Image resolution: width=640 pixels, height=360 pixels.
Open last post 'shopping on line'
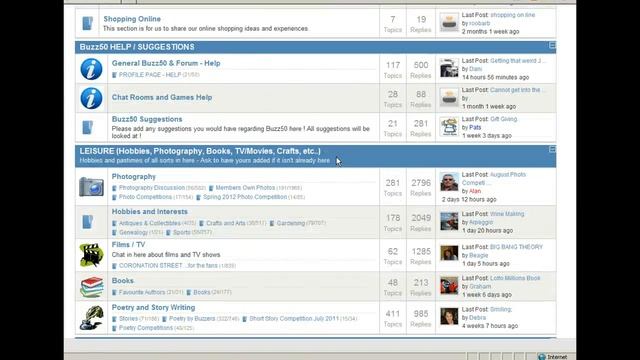click(512, 15)
